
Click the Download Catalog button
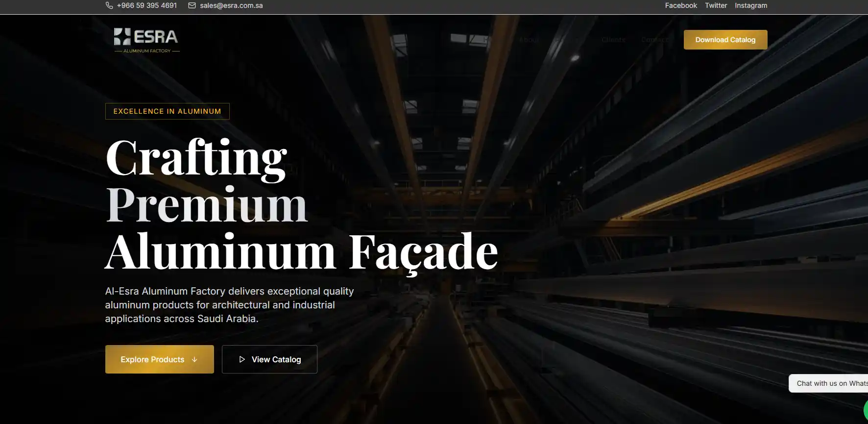(x=725, y=40)
